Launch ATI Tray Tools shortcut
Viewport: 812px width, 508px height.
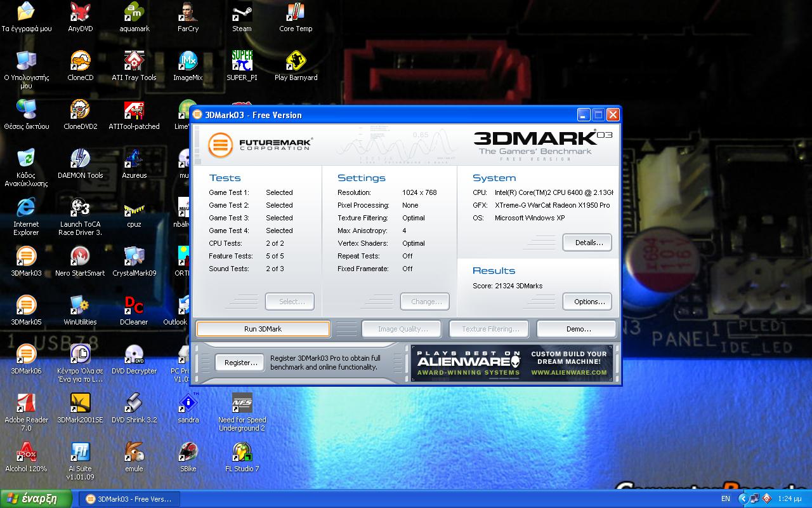point(134,66)
